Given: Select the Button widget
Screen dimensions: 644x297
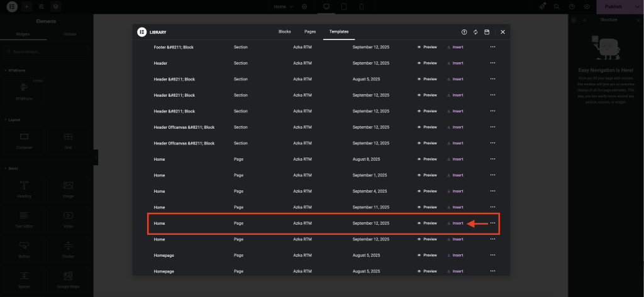Looking at the screenshot, I should [25, 249].
